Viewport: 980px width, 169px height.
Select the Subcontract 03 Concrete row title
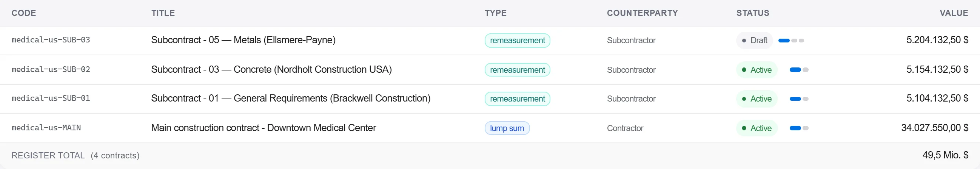click(x=271, y=69)
